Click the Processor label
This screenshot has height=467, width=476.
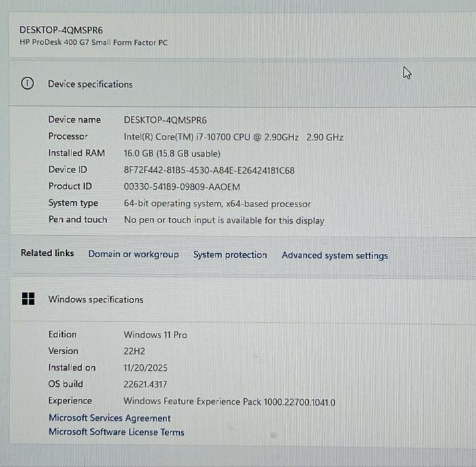coord(68,136)
